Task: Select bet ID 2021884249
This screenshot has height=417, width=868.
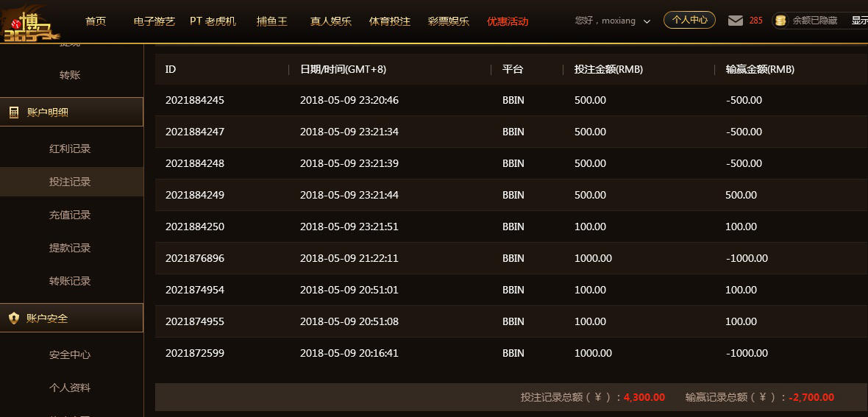Action: 195,195
